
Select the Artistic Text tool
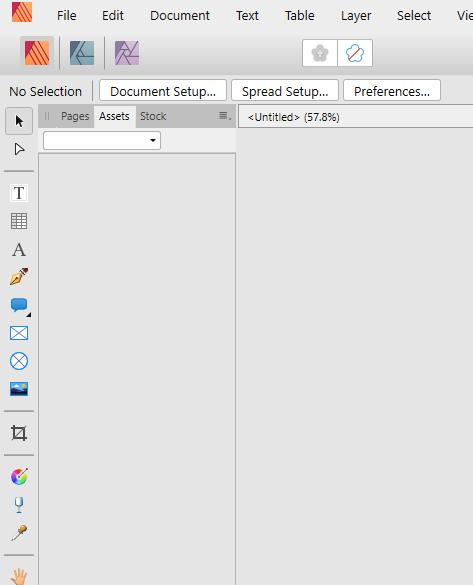tap(19, 250)
